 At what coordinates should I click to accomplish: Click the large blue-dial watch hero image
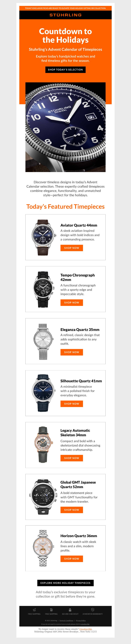[65, 127]
